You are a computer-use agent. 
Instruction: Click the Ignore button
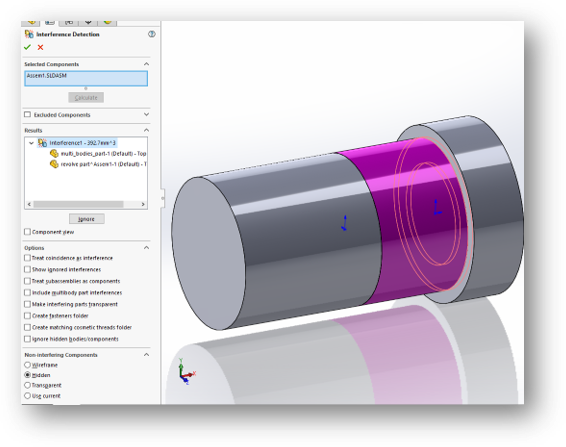(x=87, y=219)
